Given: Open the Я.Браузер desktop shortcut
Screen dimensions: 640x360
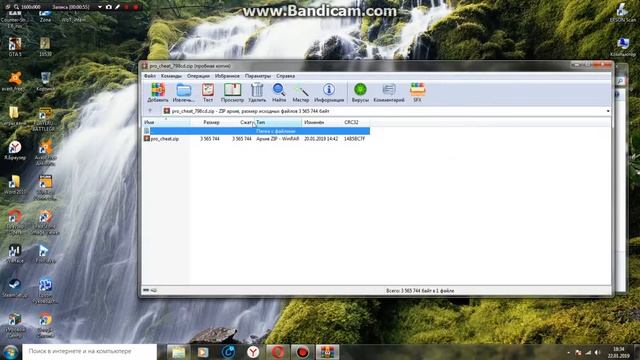Looking at the screenshot, I should point(15,150).
